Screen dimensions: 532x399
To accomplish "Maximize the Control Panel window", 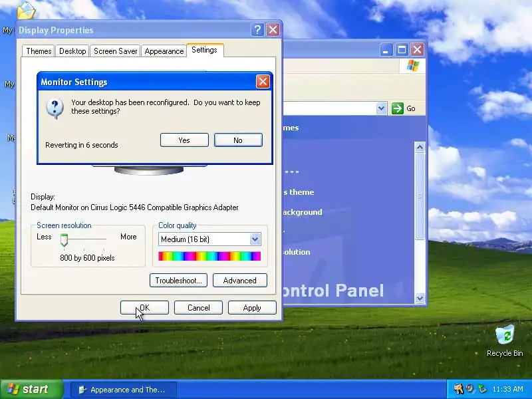I will [x=402, y=50].
